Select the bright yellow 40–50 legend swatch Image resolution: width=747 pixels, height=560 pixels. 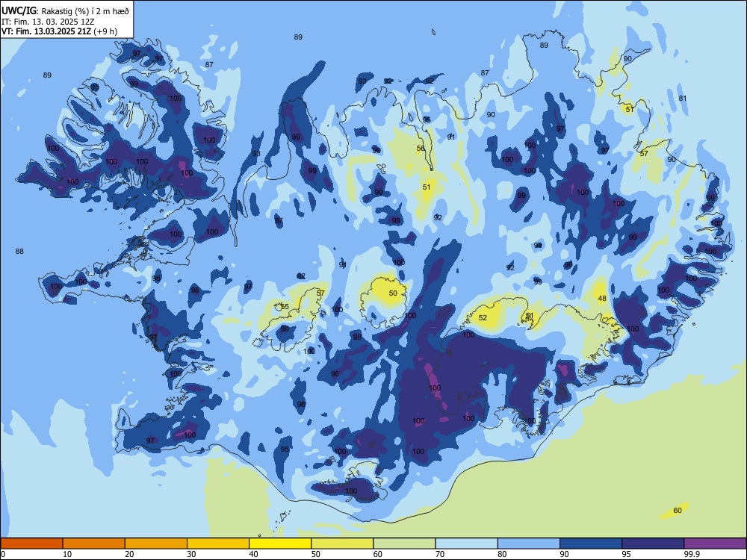(x=280, y=544)
